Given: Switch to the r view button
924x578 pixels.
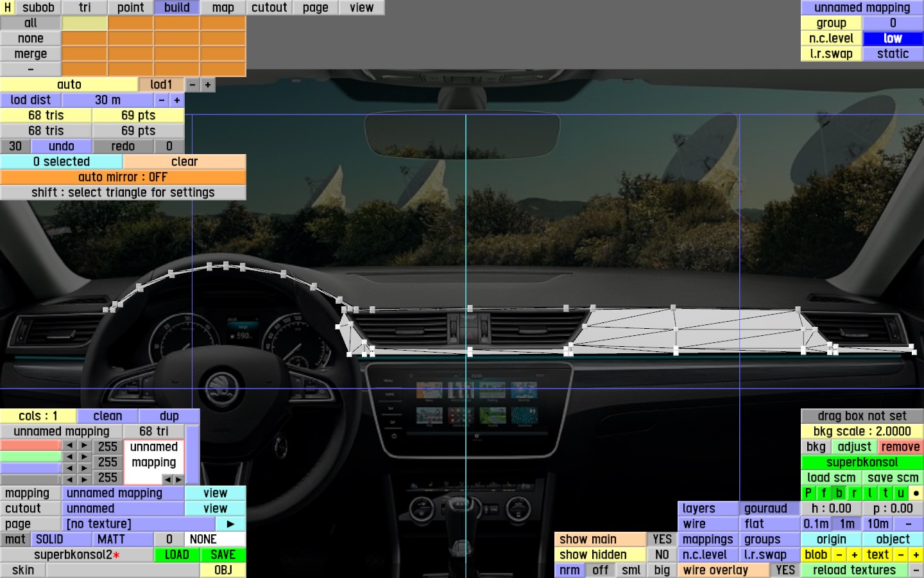Looking at the screenshot, I should (855, 493).
